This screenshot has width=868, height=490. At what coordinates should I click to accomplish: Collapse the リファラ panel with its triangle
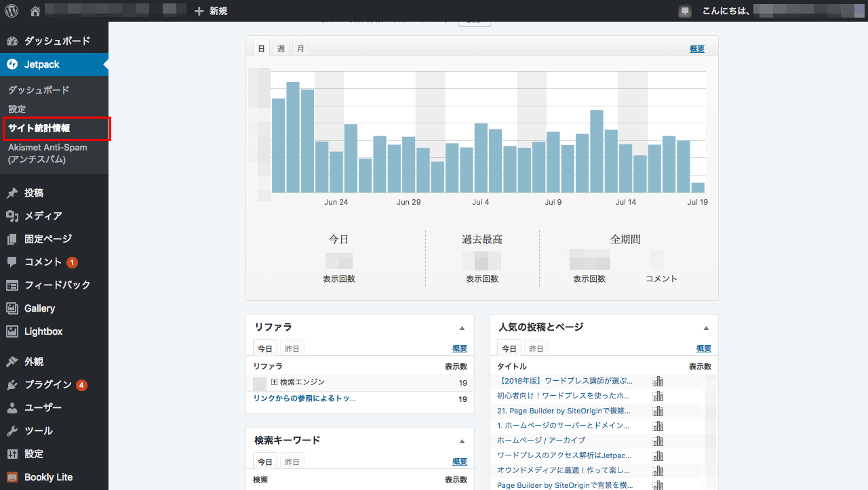[x=462, y=328]
